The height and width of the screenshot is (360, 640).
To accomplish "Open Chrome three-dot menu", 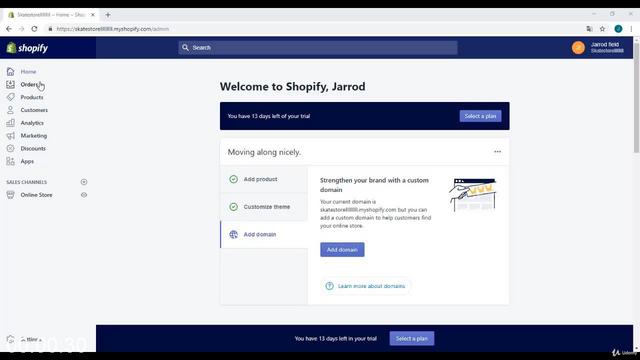I will tap(631, 29).
